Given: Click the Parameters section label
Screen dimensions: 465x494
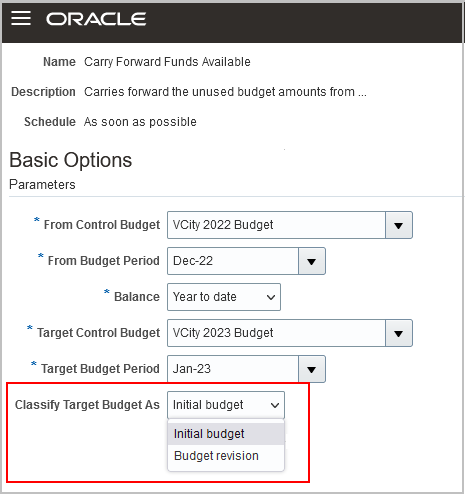Looking at the screenshot, I should click(x=42, y=184).
